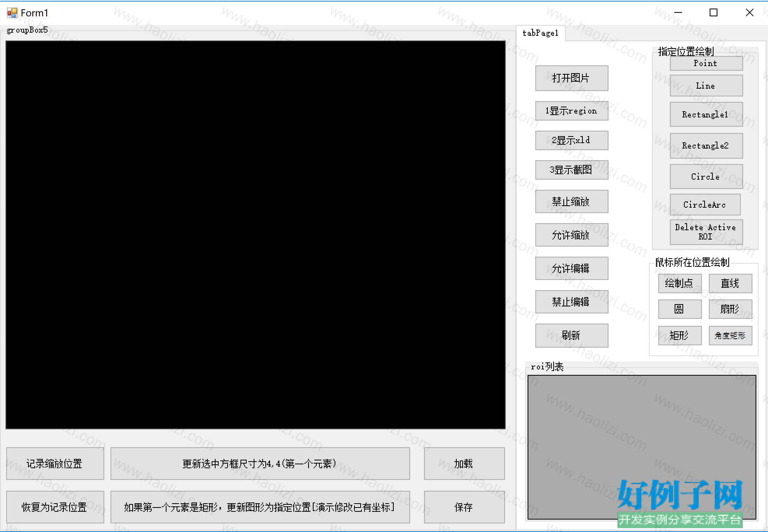Click the Circle button
The image size is (768, 532).
(706, 177)
